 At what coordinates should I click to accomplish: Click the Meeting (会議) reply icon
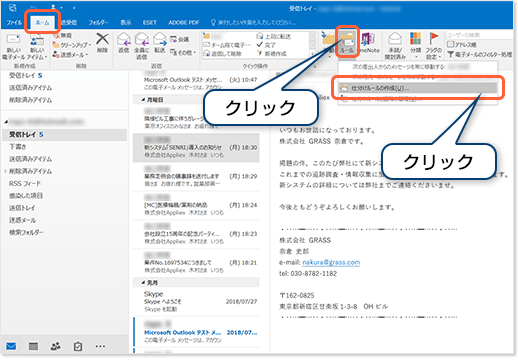(173, 39)
